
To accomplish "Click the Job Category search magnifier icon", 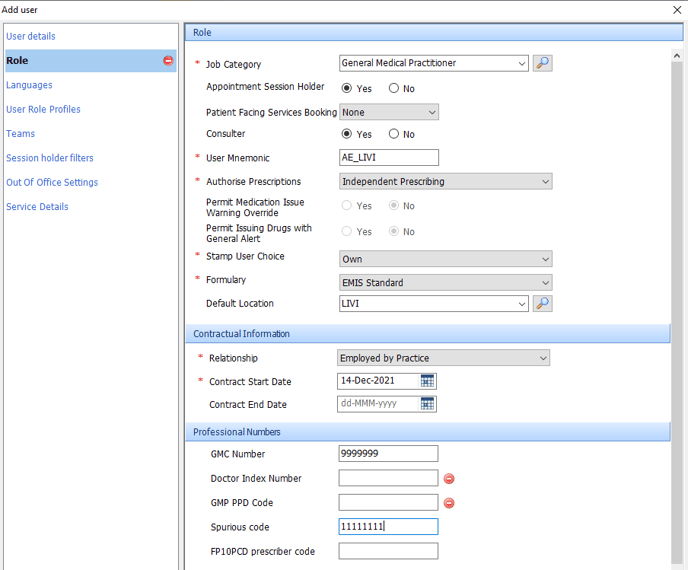I will point(542,63).
